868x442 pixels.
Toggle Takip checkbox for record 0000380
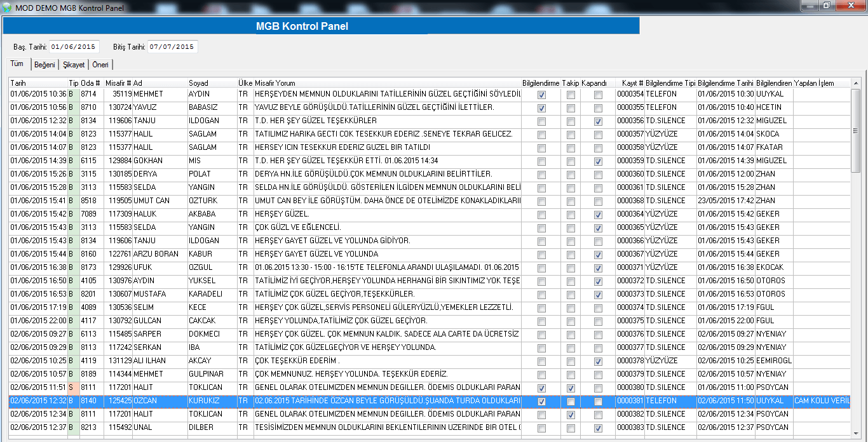(571, 388)
